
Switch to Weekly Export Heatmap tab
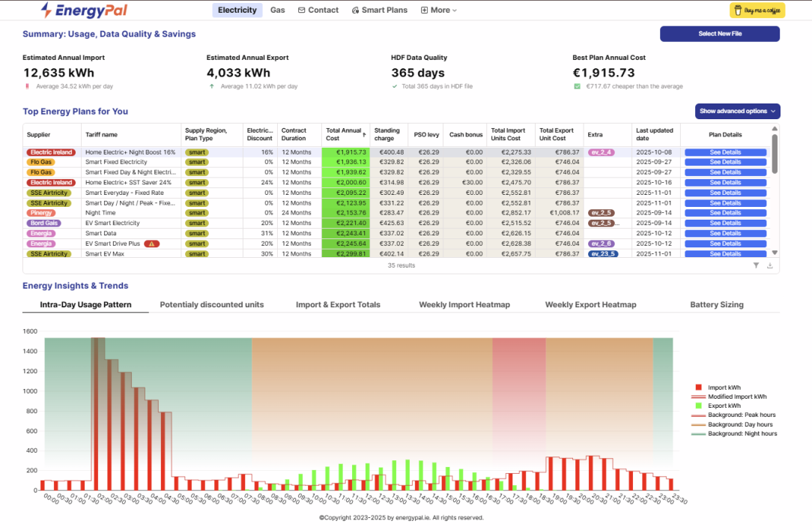pos(590,304)
